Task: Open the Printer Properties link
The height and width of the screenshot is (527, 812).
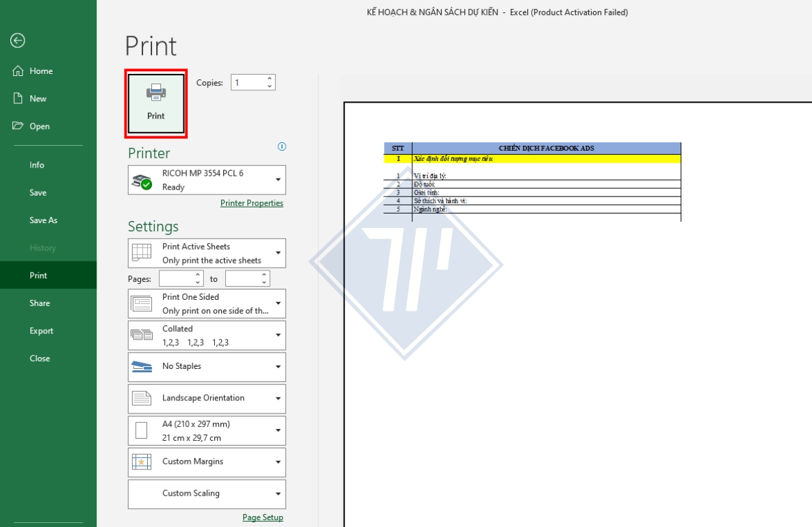Action: (x=251, y=203)
